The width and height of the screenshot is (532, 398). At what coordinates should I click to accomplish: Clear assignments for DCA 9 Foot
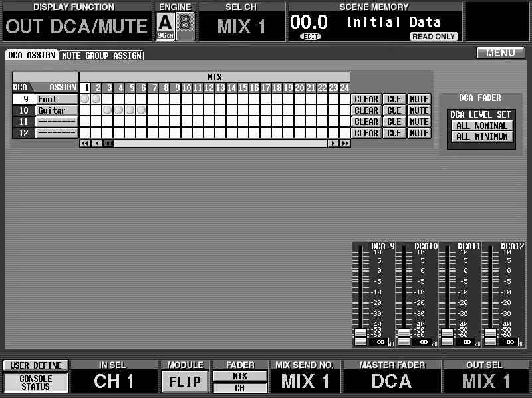(x=366, y=99)
